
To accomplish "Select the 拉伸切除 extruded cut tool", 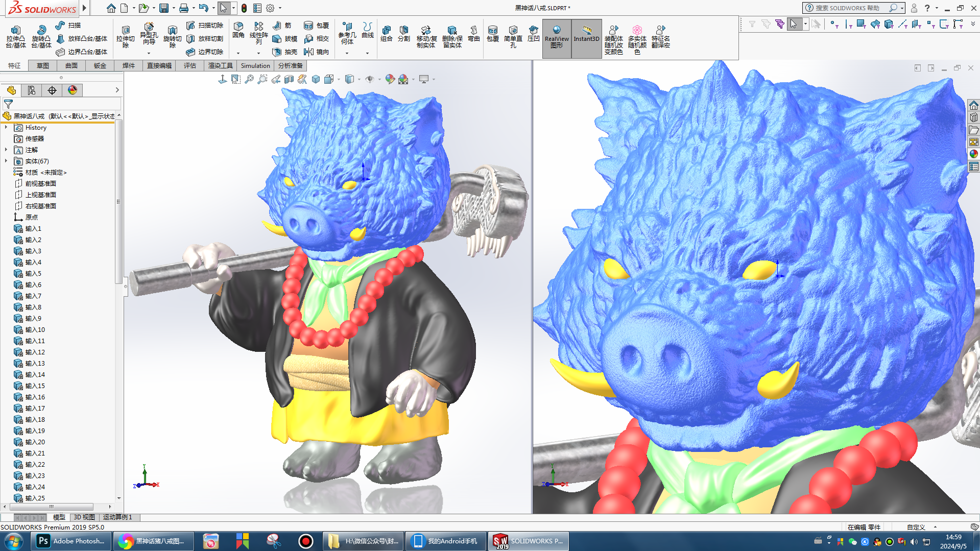I will (x=125, y=36).
